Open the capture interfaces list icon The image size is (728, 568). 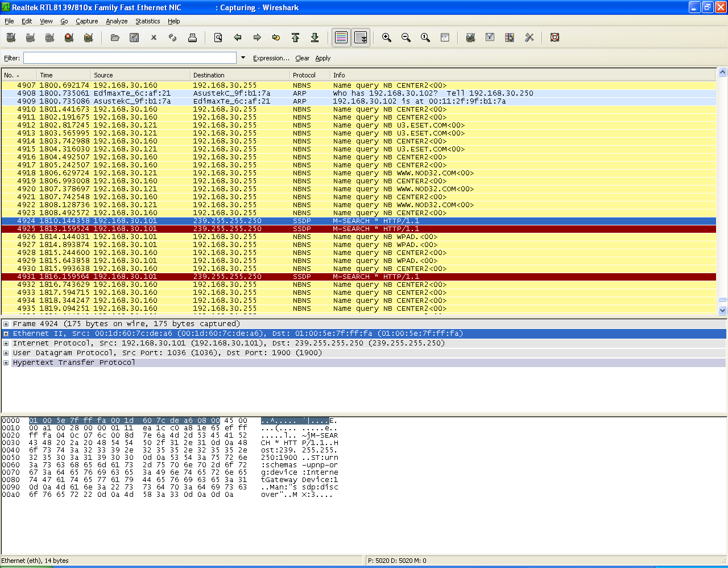11,38
